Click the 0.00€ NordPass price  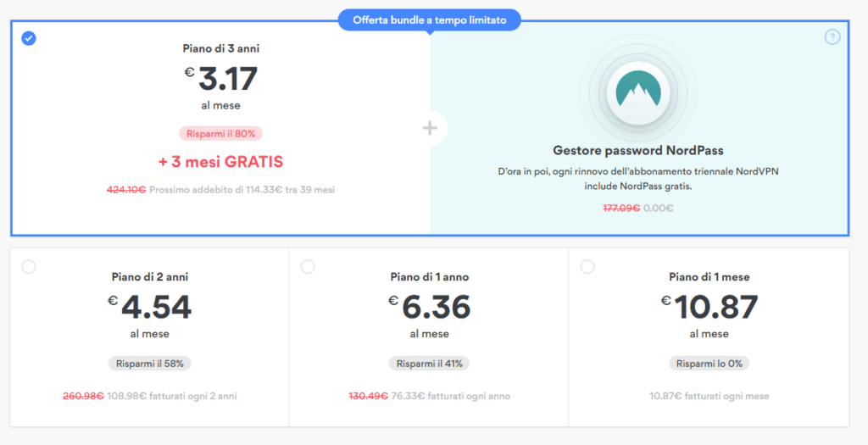658,209
